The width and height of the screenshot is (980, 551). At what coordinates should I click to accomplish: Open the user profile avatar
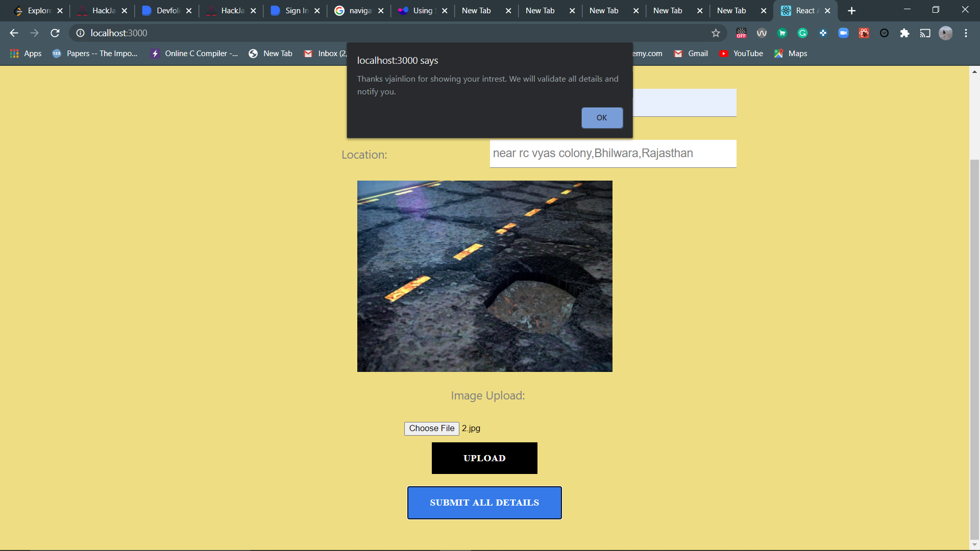tap(945, 33)
